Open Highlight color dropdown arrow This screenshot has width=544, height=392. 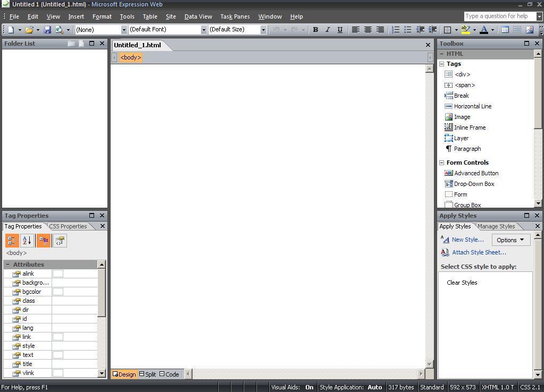pyautogui.click(x=474, y=30)
